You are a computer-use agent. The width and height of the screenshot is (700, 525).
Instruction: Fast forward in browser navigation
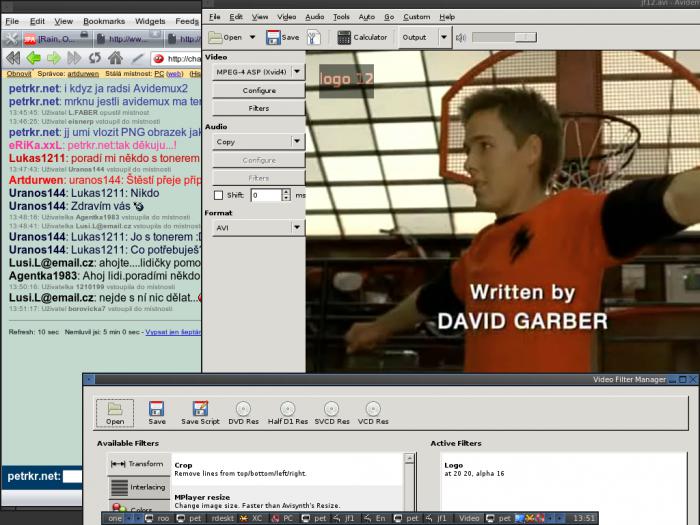[74, 58]
